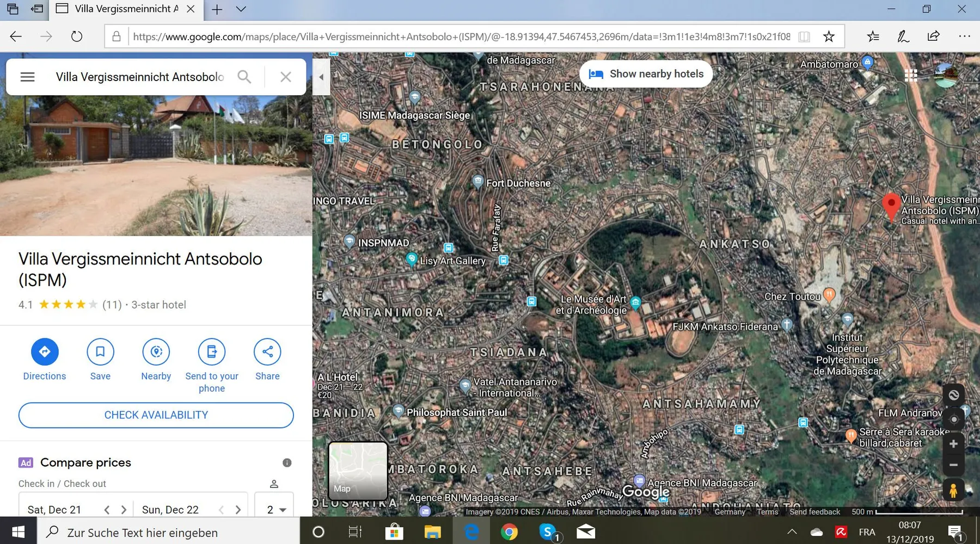
Task: Open Skype from the taskbar
Action: coord(548,531)
